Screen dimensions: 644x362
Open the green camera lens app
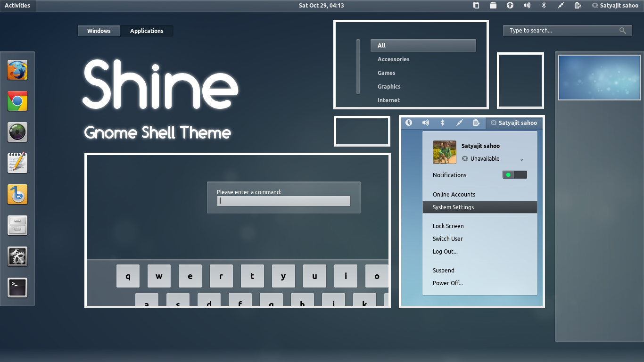(17, 132)
